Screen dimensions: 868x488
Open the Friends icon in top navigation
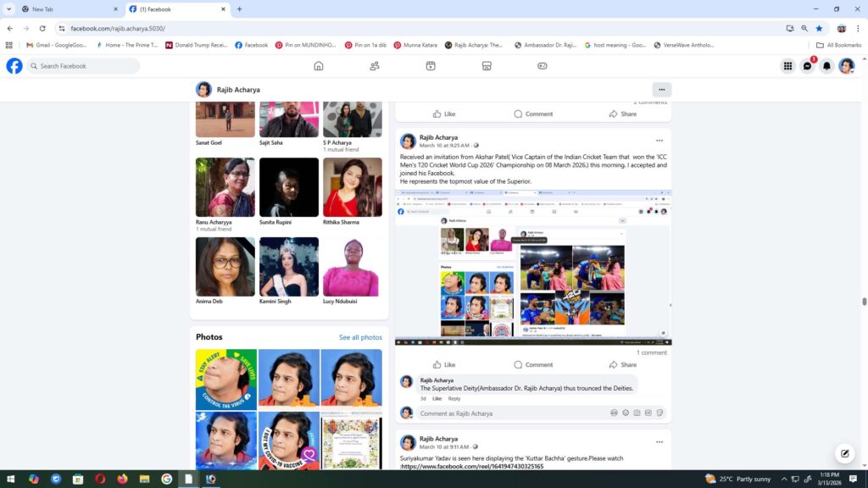tap(375, 66)
